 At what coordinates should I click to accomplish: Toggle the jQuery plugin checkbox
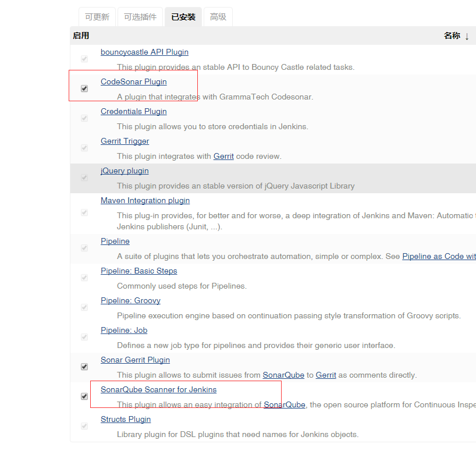tap(84, 178)
